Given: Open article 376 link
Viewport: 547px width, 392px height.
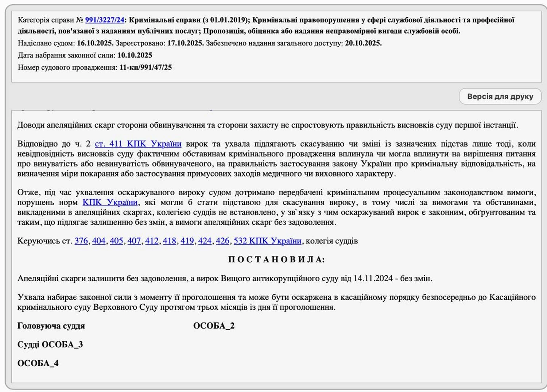Looking at the screenshot, I should [x=81, y=241].
